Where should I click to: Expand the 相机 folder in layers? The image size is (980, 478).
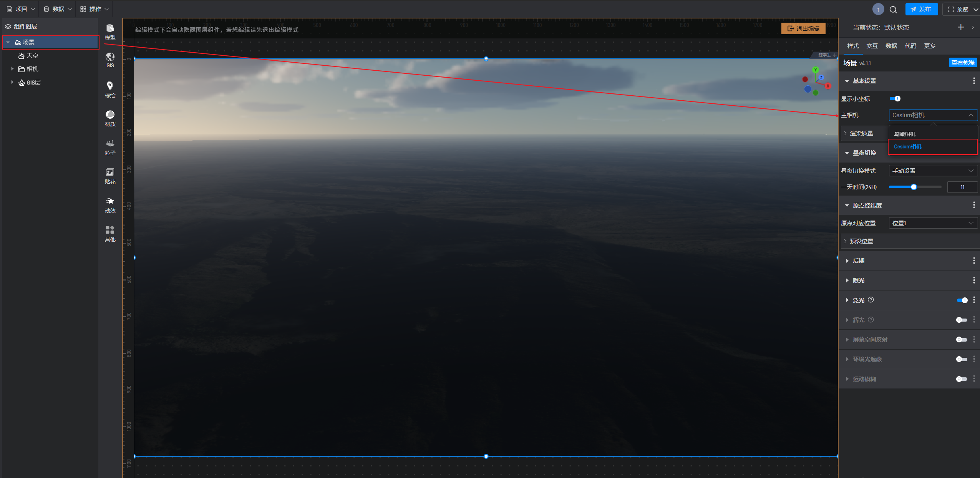(12, 69)
